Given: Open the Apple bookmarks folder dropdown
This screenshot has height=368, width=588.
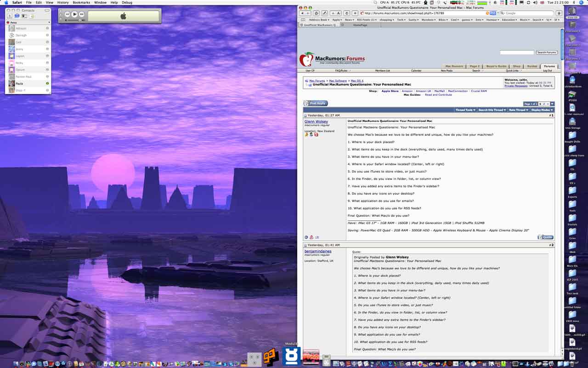Looking at the screenshot, I should pos(337,20).
